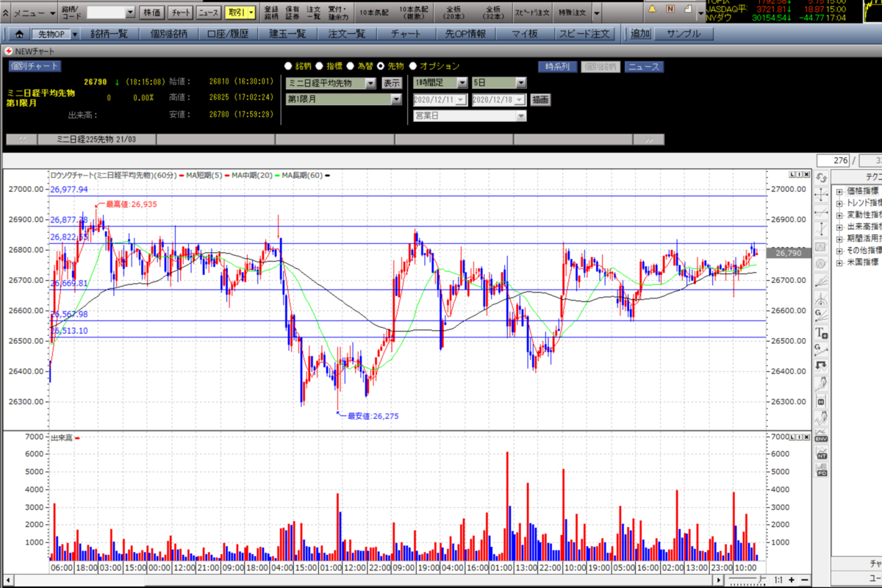Switch to the 銘柄一覧 tab
Image resolution: width=882 pixels, height=588 pixels.
tap(110, 34)
